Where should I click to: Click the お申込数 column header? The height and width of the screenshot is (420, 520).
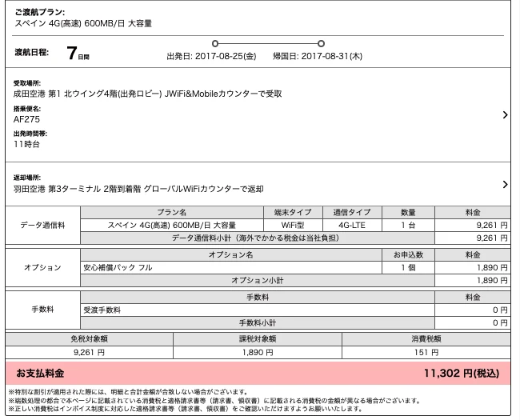click(408, 254)
